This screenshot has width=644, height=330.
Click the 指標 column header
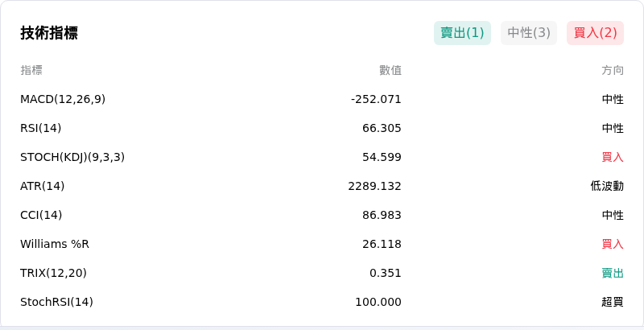tap(31, 70)
